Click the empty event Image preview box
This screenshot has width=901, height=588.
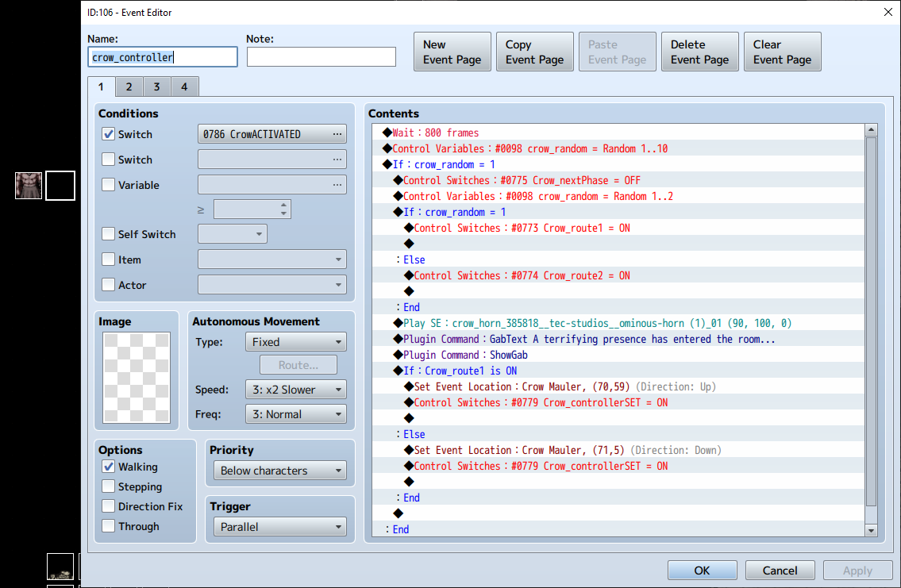coord(136,378)
